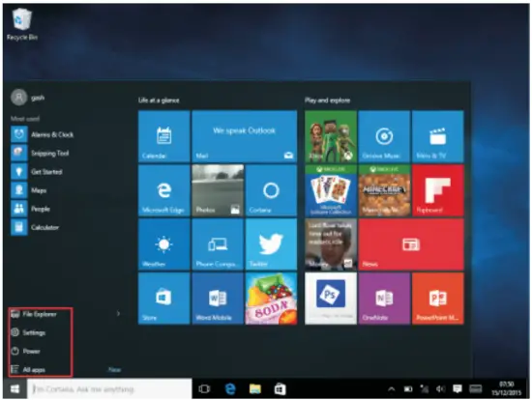532x400 pixels.
Task: Show All apps list
Action: [x=28, y=369]
